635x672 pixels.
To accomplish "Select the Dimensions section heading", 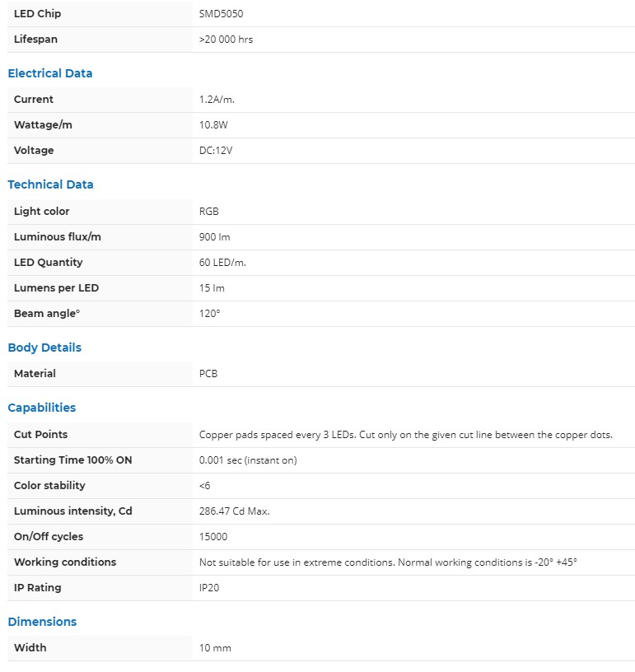I will pos(42,622).
